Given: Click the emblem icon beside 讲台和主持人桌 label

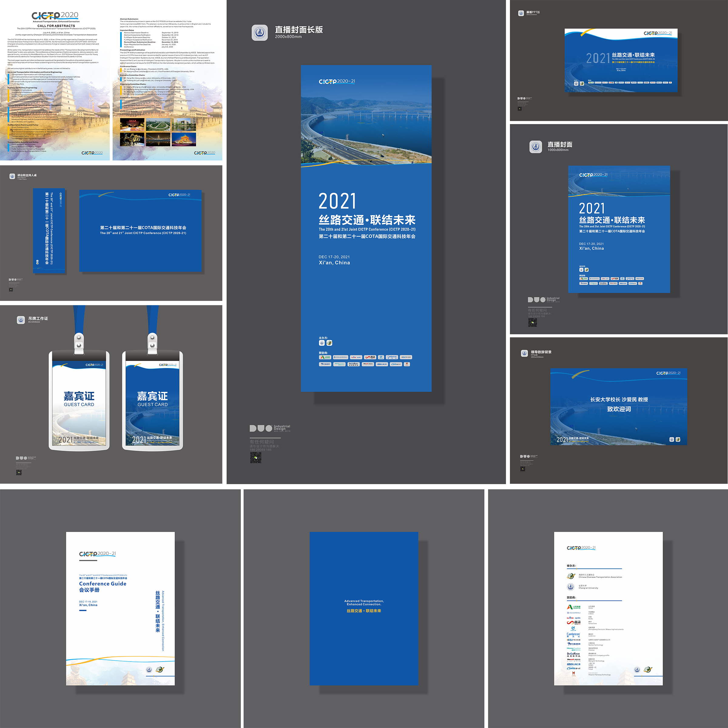Looking at the screenshot, I should 12,176.
